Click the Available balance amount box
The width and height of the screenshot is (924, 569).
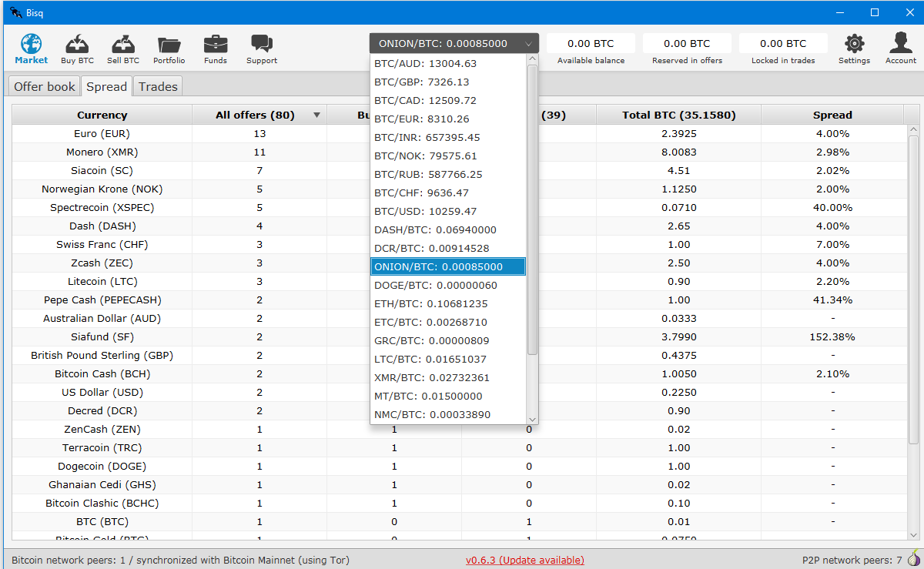point(591,44)
